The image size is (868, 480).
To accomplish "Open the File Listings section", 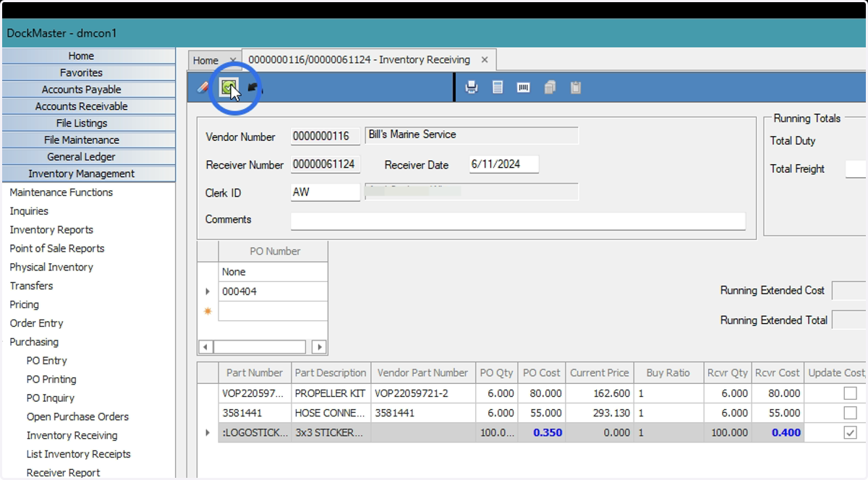I will point(88,123).
